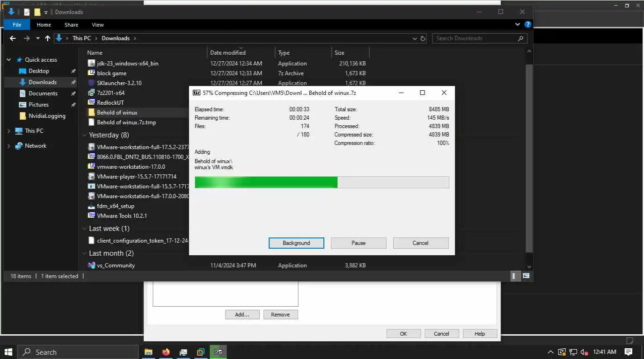Click Add... button in background window
The height and width of the screenshot is (359, 644).
(242, 315)
